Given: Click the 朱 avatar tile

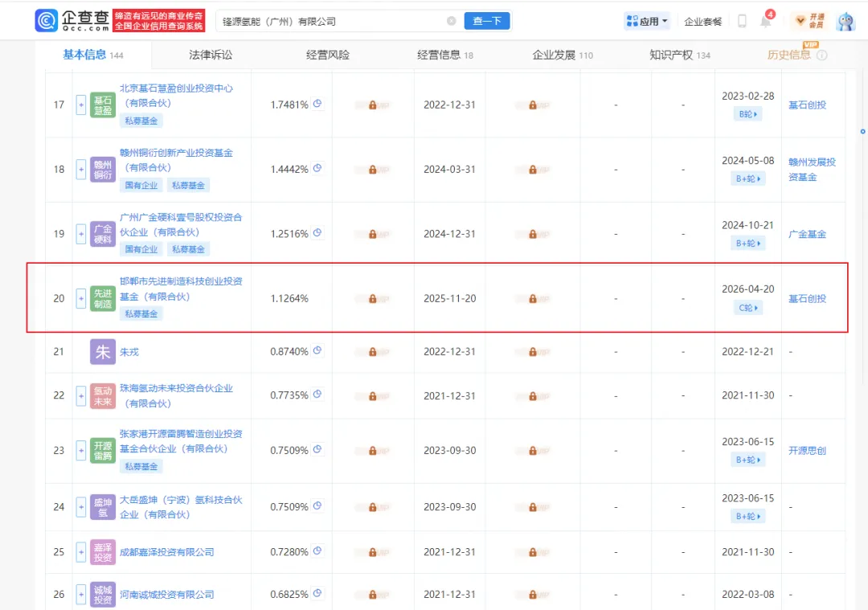Looking at the screenshot, I should tap(102, 351).
